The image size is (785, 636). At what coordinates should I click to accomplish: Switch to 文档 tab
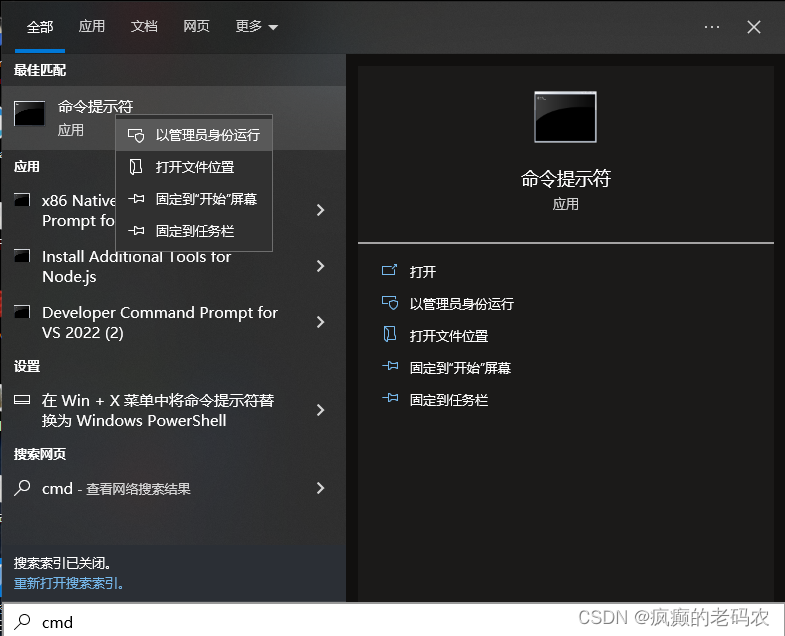(144, 27)
